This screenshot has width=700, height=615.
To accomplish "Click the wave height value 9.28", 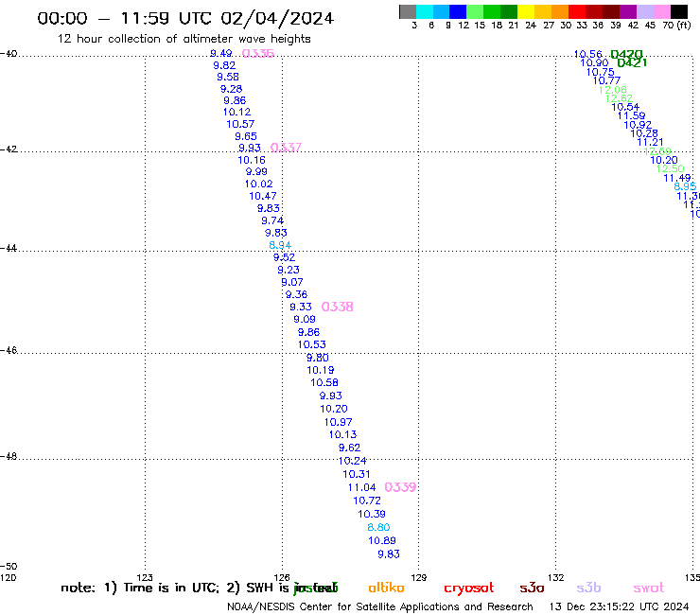I will coord(231,89).
